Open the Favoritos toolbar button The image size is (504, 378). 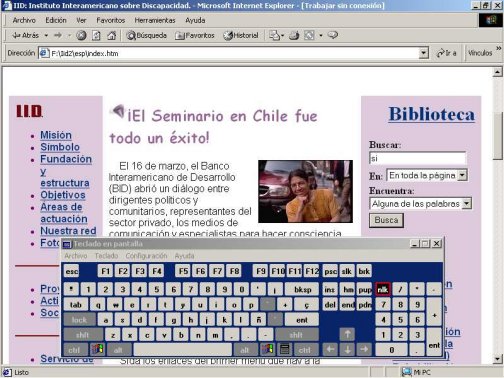[x=195, y=35]
